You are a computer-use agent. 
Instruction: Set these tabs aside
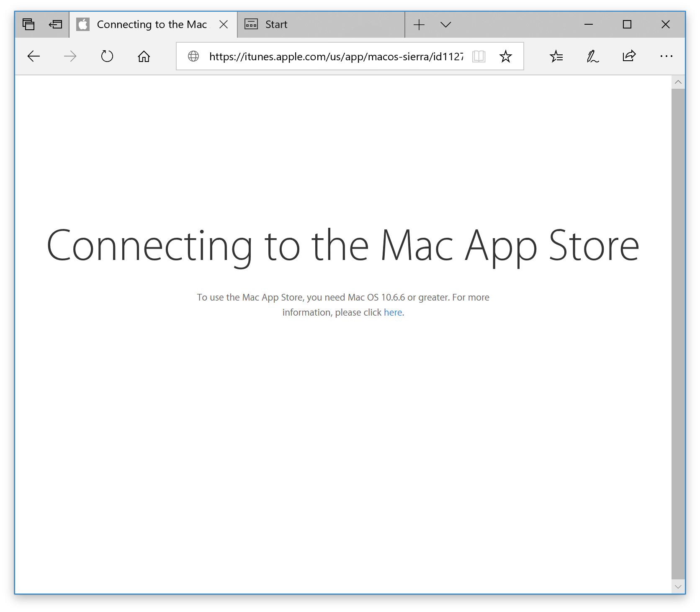click(55, 24)
